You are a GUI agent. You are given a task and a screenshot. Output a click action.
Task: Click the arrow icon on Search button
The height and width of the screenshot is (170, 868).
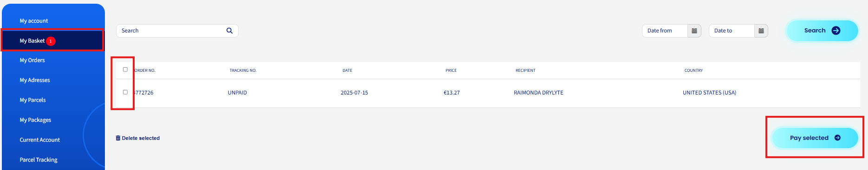pyautogui.click(x=836, y=31)
